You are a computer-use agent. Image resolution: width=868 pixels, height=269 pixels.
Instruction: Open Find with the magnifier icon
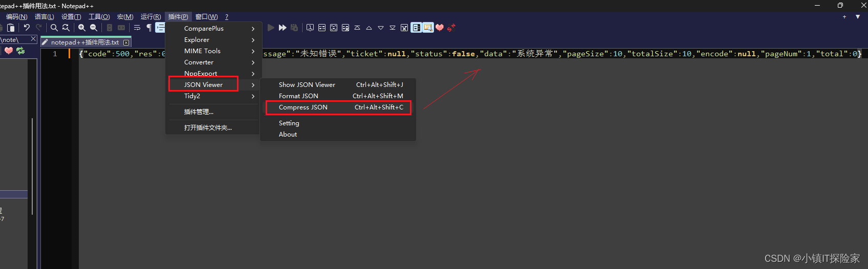click(54, 28)
